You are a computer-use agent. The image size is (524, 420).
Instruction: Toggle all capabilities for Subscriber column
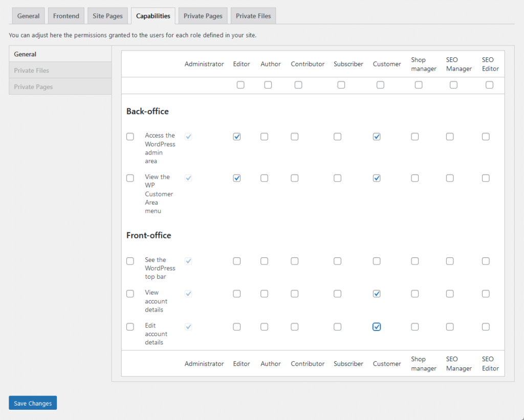341,85
